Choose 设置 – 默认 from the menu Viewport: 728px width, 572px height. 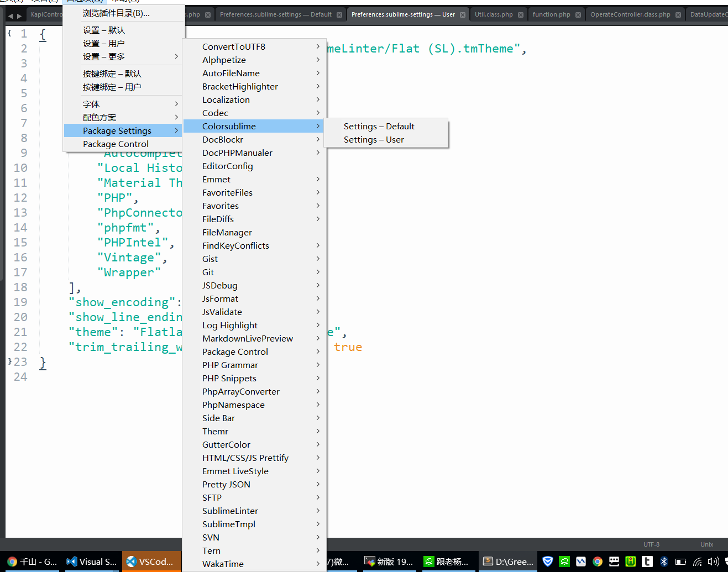click(x=124, y=30)
